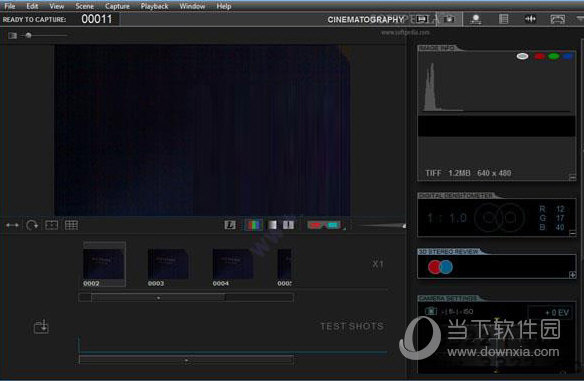Screen dimensions: 584x381
Task: Open the Cinematography camera workspace icon
Action: 450,19
